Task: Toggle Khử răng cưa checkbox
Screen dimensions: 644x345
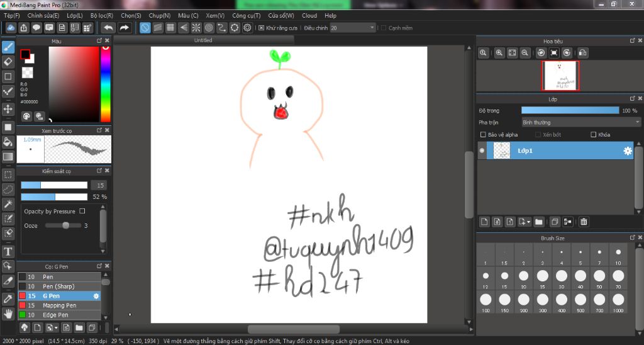Action: tap(261, 28)
